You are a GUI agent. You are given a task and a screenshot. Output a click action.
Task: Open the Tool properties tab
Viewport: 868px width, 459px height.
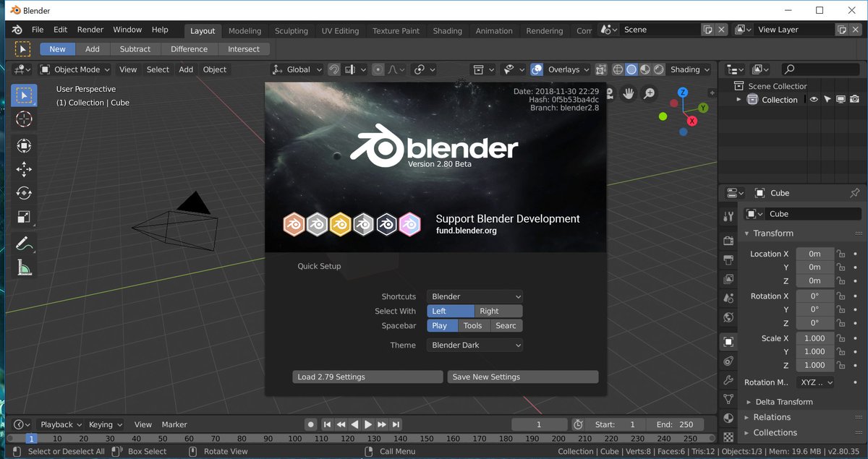(728, 217)
